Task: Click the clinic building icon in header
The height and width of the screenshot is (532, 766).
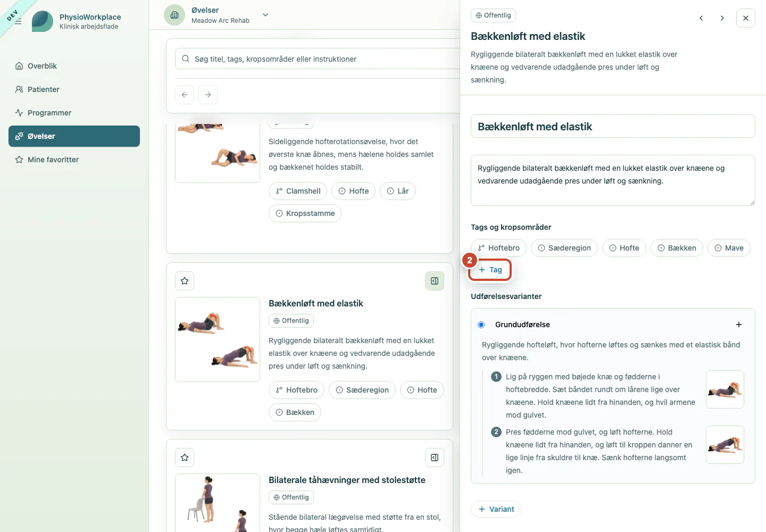Action: 174,15
